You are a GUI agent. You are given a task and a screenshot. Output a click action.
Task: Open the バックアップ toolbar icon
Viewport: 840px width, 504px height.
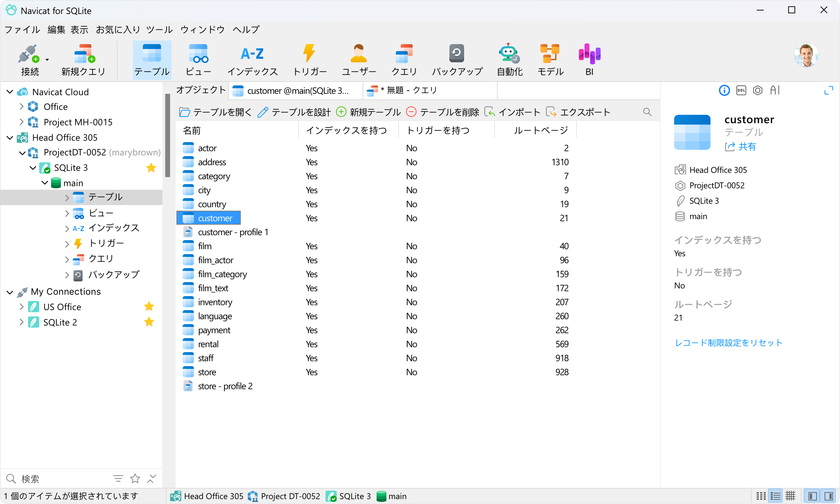457,60
